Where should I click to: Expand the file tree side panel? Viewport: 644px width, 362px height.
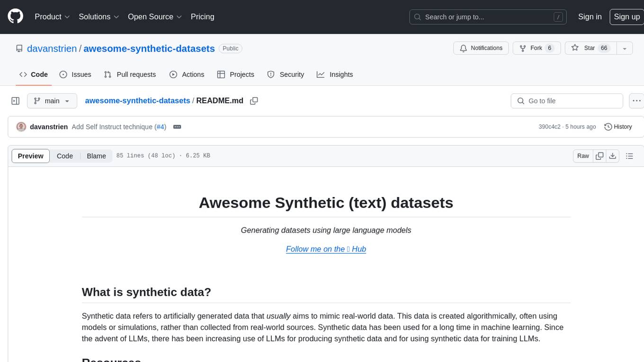click(x=16, y=101)
